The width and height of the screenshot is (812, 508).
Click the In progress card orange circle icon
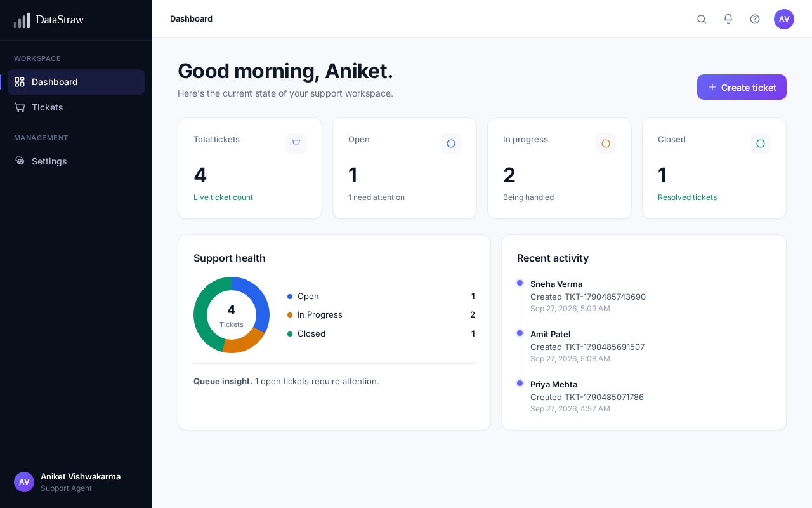[606, 144]
